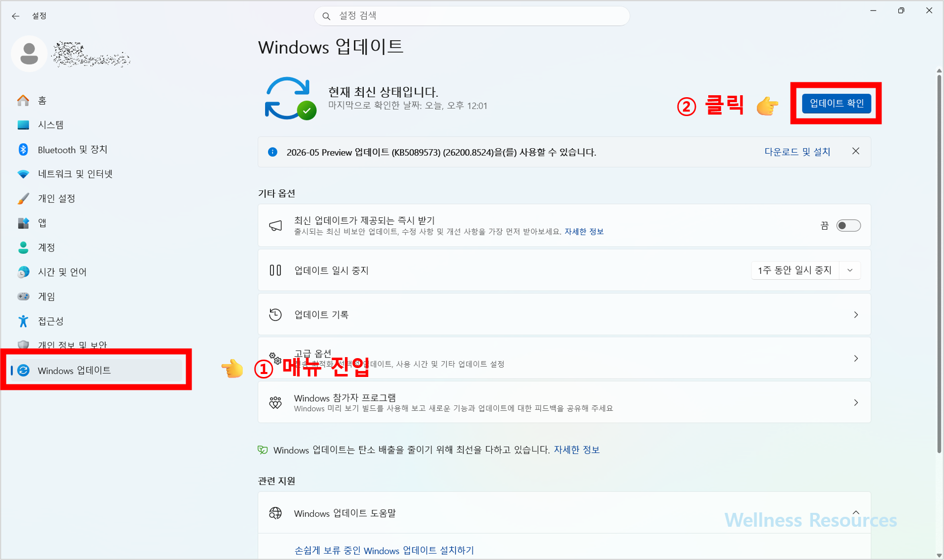Open 자세한 정보 link under 최신 업데이트
The height and width of the screenshot is (560, 944).
pos(584,232)
